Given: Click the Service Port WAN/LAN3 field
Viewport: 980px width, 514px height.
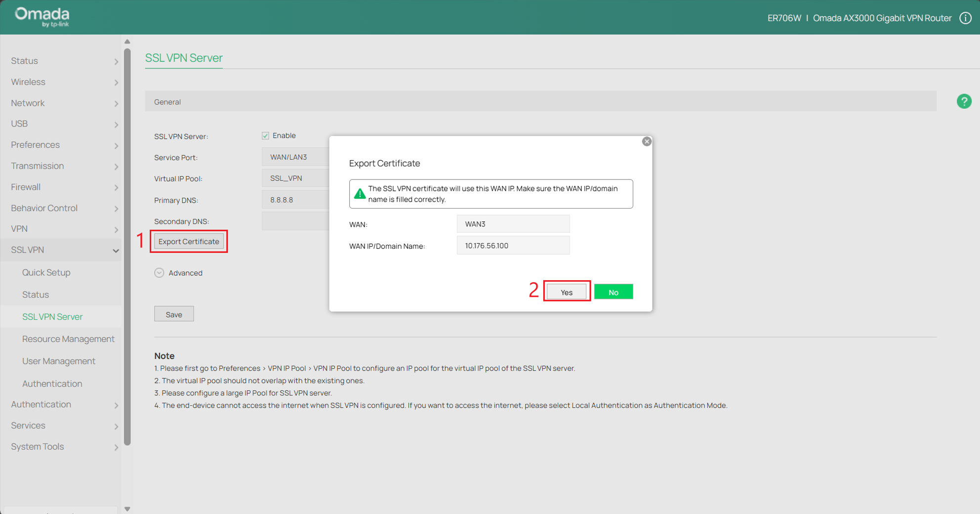Looking at the screenshot, I should pyautogui.click(x=295, y=157).
